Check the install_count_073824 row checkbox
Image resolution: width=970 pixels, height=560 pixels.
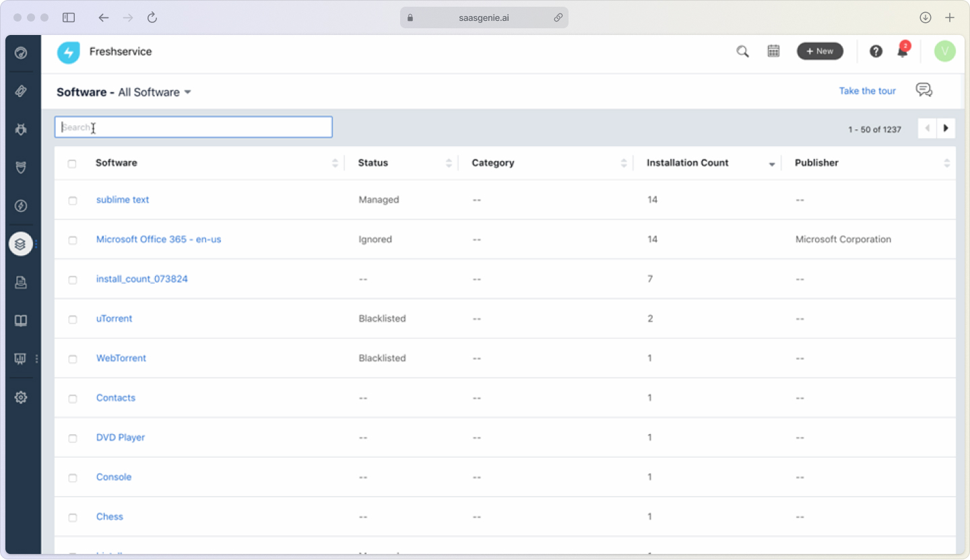73,280
